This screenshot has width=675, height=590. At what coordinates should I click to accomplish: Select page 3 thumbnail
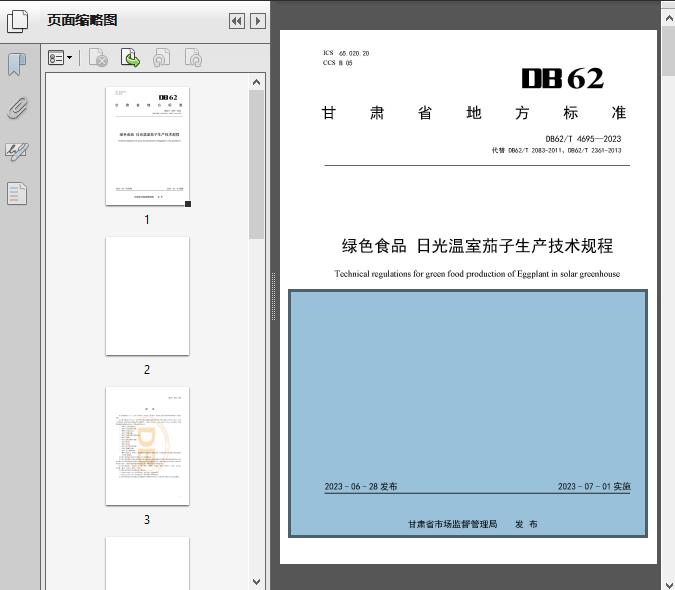pyautogui.click(x=147, y=446)
